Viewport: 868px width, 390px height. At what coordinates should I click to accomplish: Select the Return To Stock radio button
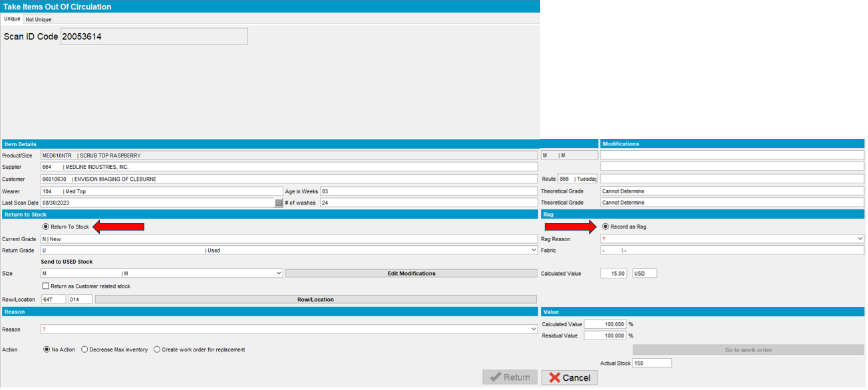[46, 227]
